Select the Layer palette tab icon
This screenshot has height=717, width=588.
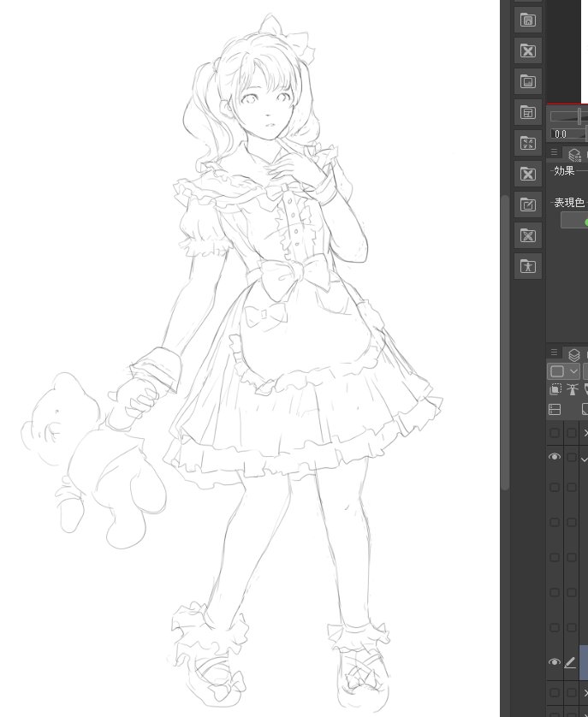click(574, 354)
